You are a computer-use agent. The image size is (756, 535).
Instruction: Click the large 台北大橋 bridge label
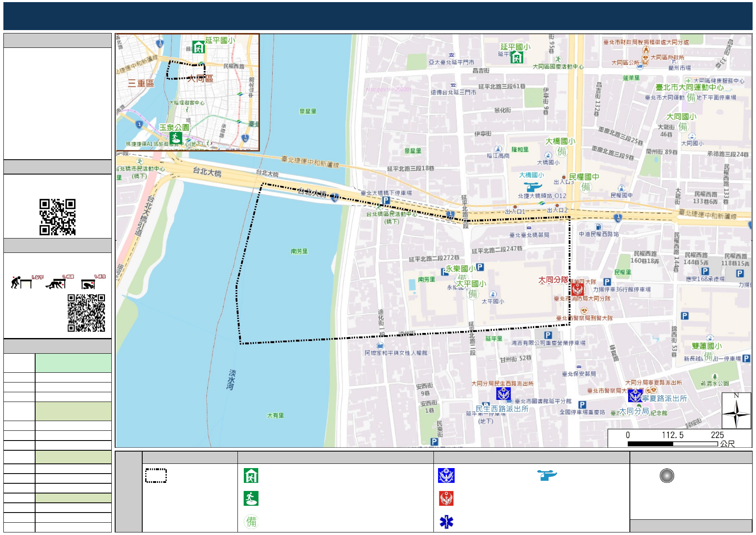click(x=207, y=172)
